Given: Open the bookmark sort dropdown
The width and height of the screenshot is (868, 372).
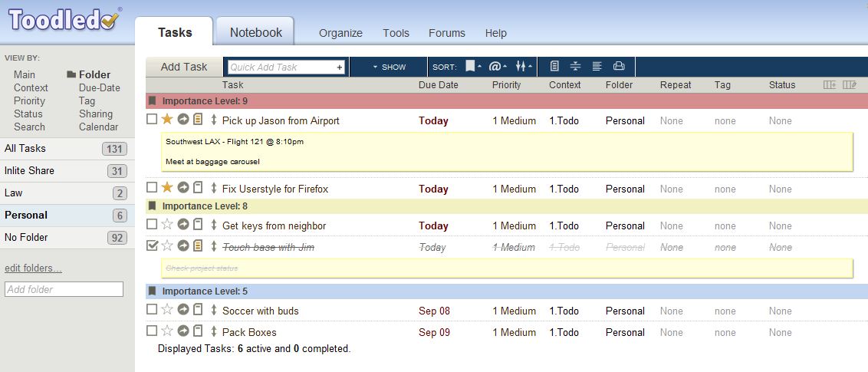Looking at the screenshot, I should point(473,67).
